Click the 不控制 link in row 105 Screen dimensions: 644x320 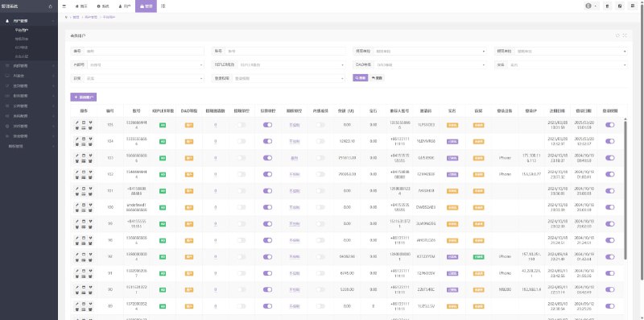(295, 125)
